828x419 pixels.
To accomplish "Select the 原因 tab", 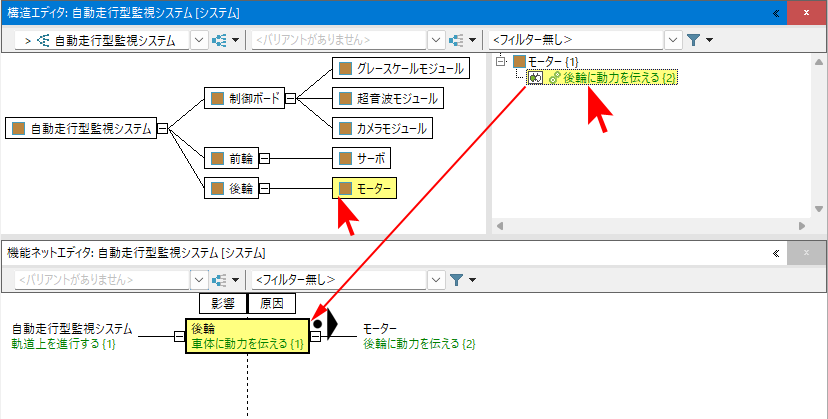I will [271, 303].
